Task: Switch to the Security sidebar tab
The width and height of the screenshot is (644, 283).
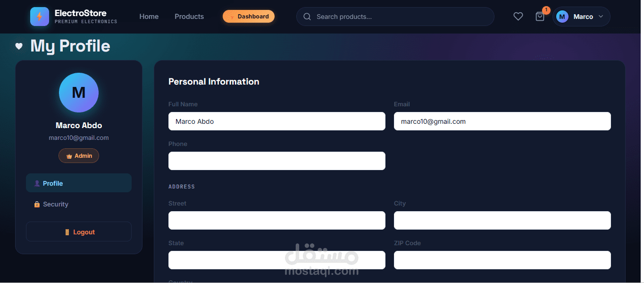Action: [x=79, y=204]
